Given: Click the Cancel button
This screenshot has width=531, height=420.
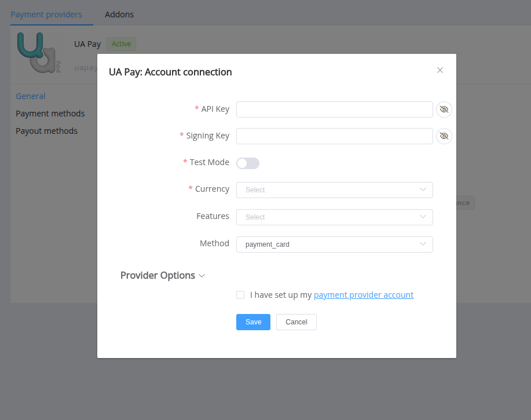Looking at the screenshot, I should tap(296, 322).
